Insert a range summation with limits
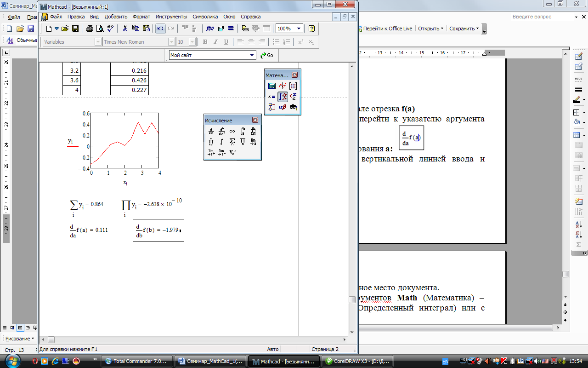This screenshot has height=368, width=588. (254, 131)
